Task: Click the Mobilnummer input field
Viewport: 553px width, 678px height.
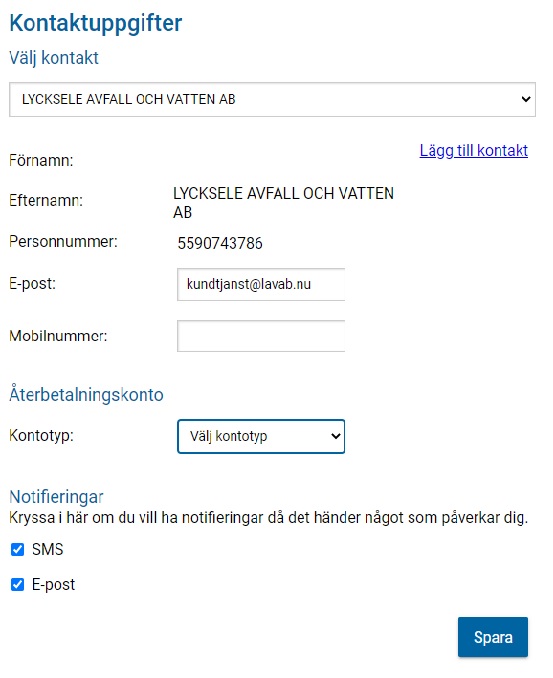Action: click(261, 336)
